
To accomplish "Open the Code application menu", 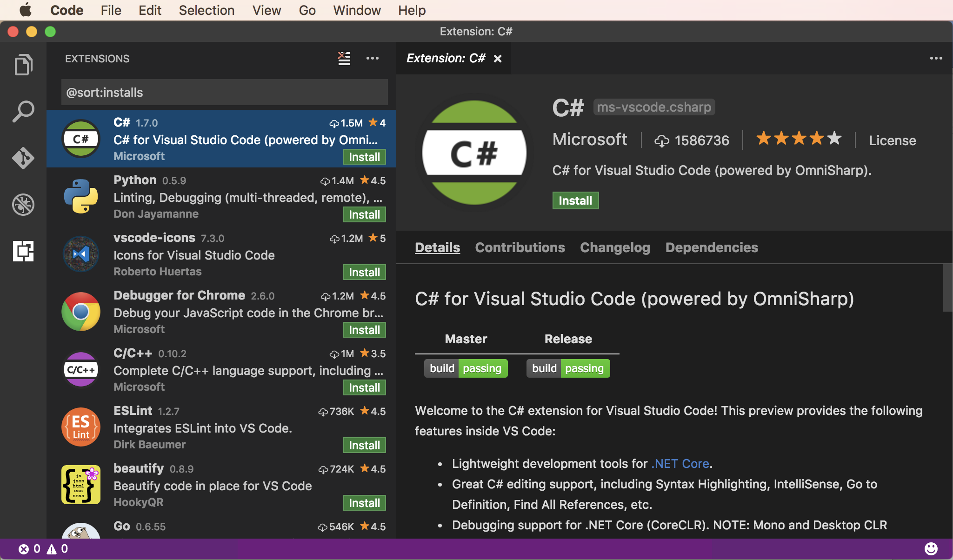I will pyautogui.click(x=67, y=10).
